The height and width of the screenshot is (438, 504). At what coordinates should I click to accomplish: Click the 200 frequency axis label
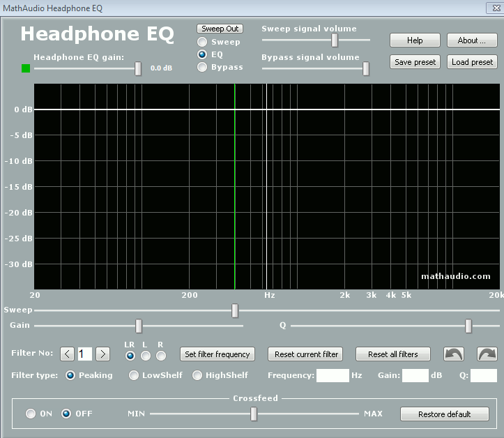190,295
